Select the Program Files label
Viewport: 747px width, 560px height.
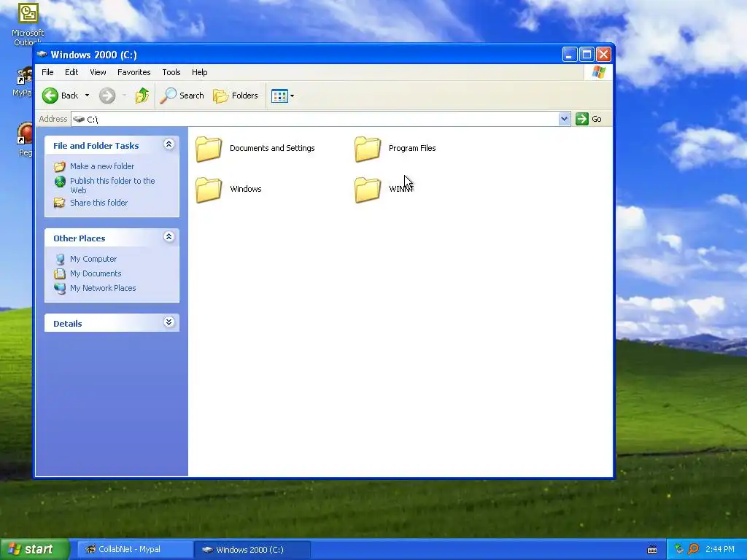click(412, 148)
